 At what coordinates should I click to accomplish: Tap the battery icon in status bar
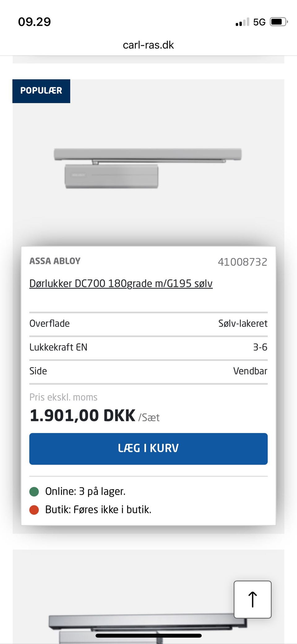point(279,22)
